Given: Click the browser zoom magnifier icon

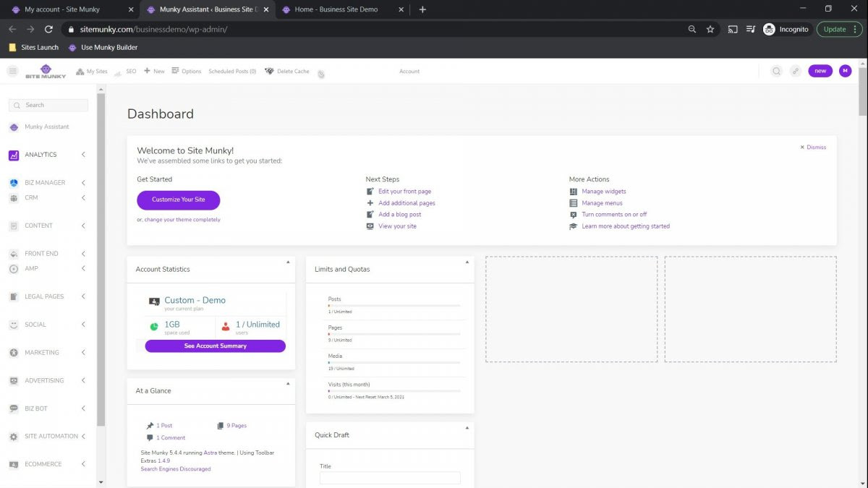Looking at the screenshot, I should pos(692,29).
